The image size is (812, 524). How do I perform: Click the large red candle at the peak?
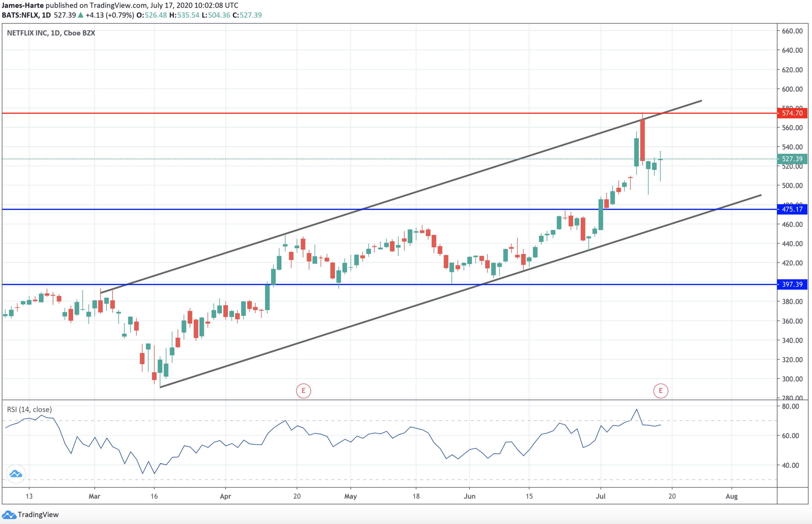[x=642, y=140]
